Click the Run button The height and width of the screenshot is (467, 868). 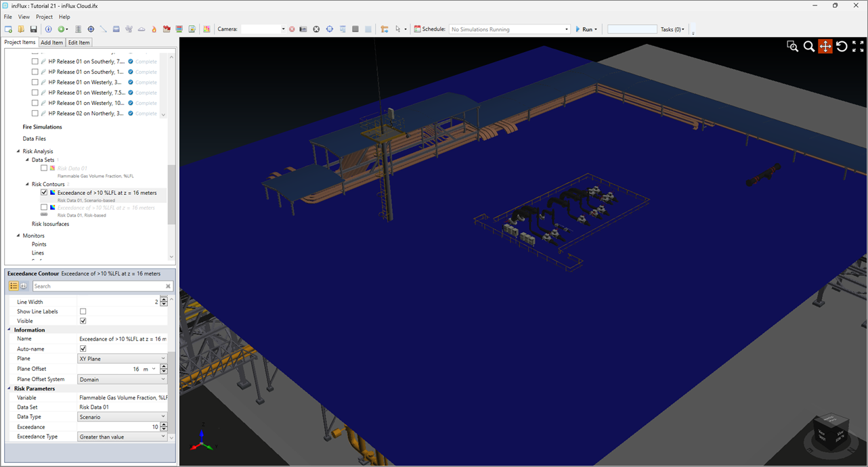[586, 29]
